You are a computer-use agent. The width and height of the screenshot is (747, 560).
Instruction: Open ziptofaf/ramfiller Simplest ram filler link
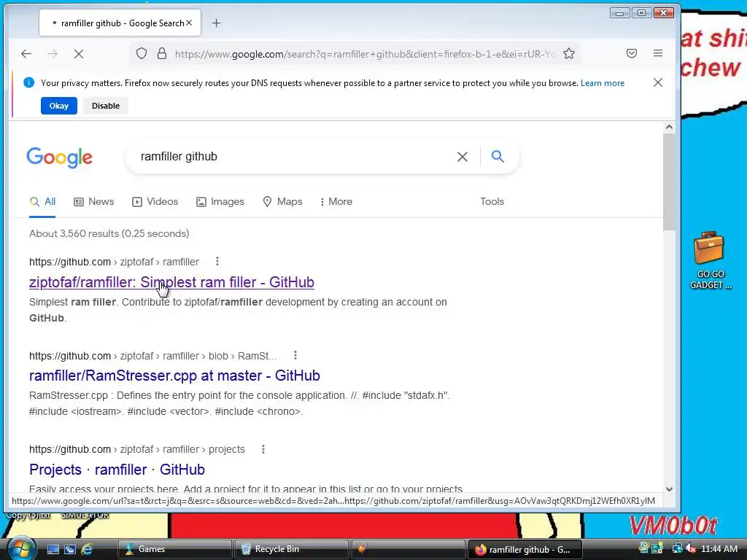click(171, 282)
